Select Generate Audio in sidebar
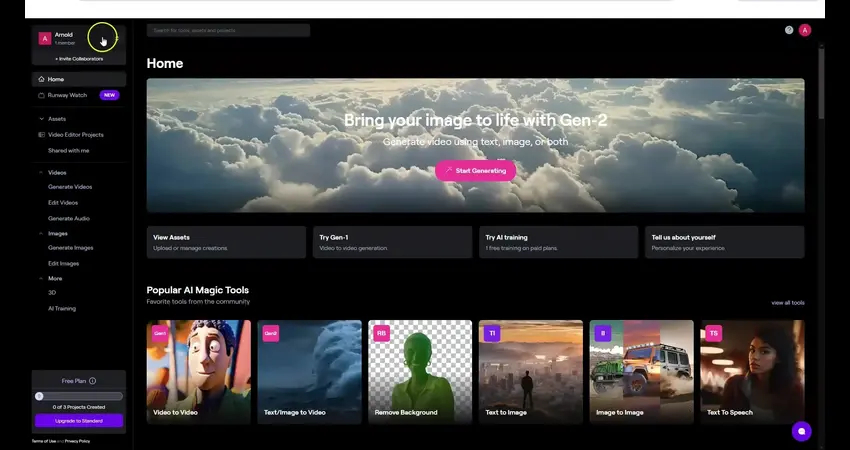 (69, 218)
